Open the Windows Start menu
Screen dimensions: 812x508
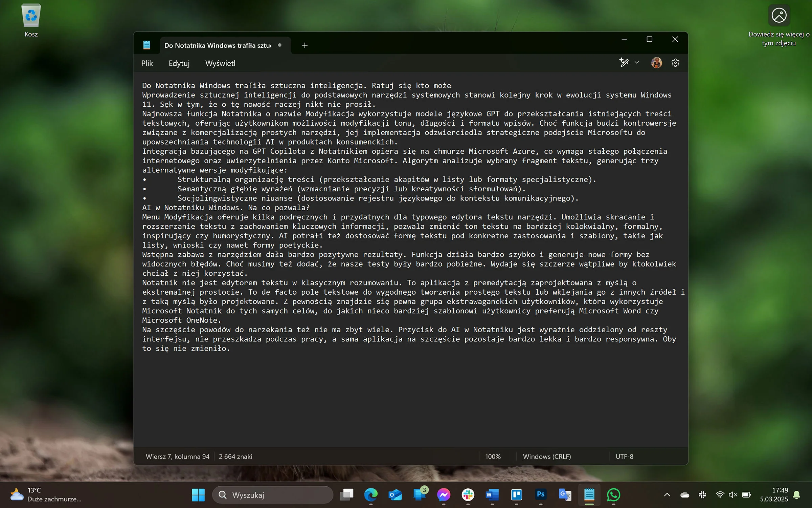[x=198, y=495]
